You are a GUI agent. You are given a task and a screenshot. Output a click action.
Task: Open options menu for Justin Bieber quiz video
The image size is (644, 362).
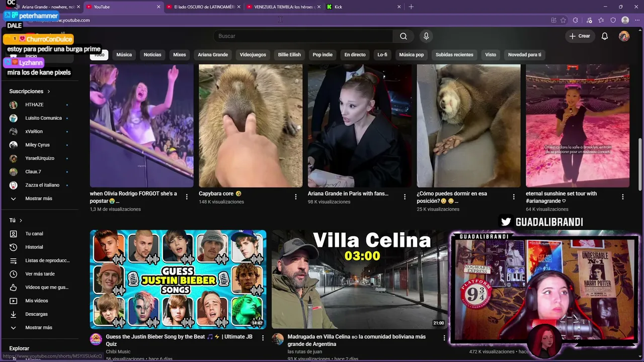pyautogui.click(x=263, y=338)
